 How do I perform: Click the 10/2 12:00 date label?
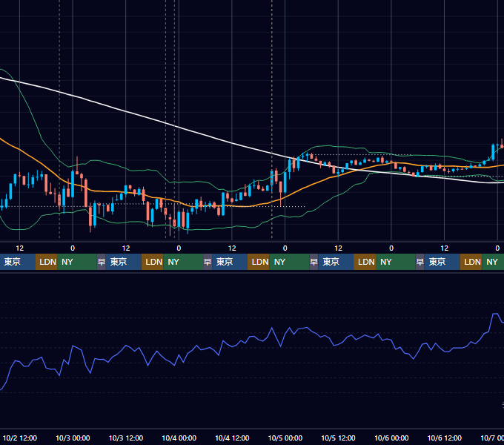[x=20, y=438]
